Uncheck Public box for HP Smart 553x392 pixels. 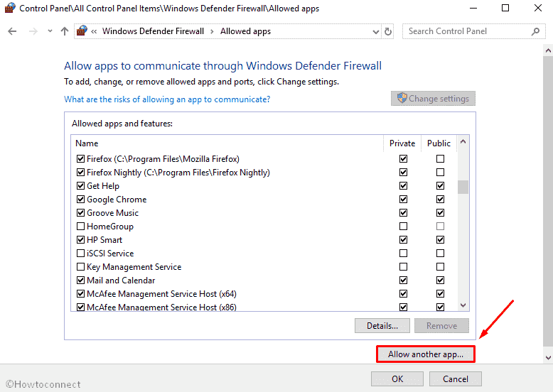pyautogui.click(x=440, y=240)
